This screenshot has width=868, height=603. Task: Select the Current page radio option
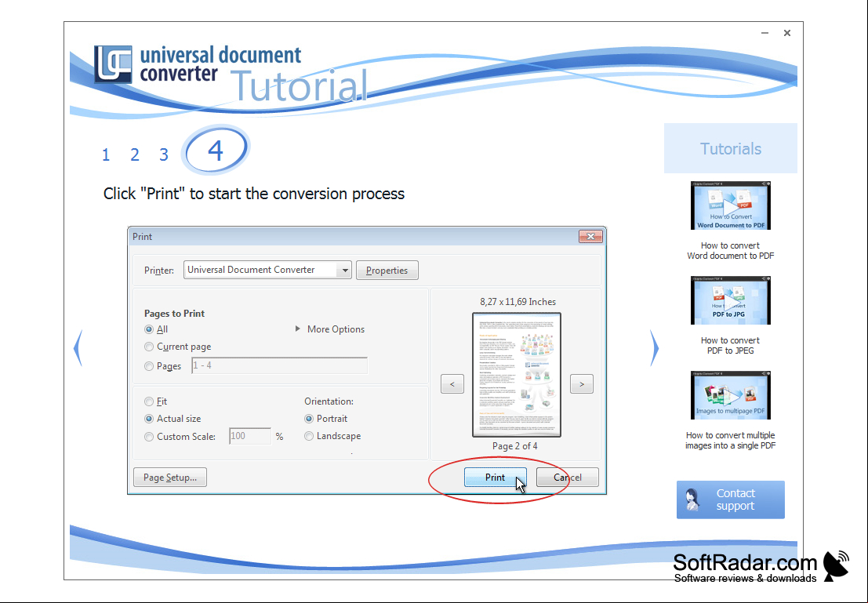(x=149, y=347)
